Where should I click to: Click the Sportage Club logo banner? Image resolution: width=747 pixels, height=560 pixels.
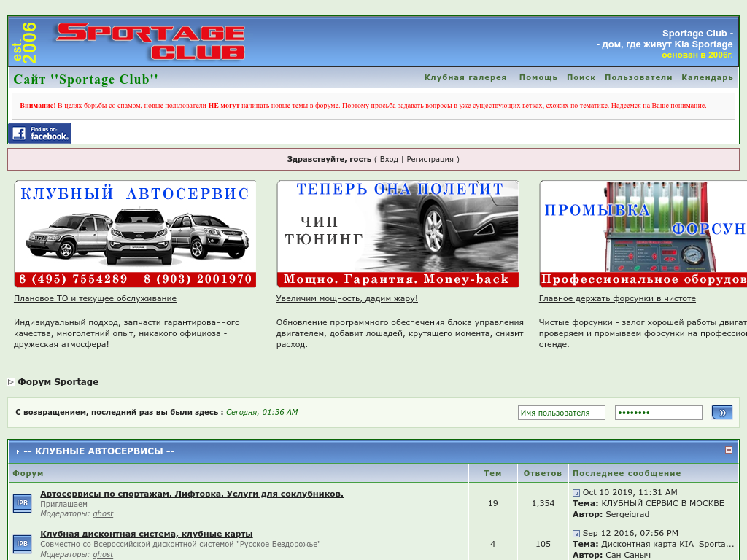[x=150, y=42]
